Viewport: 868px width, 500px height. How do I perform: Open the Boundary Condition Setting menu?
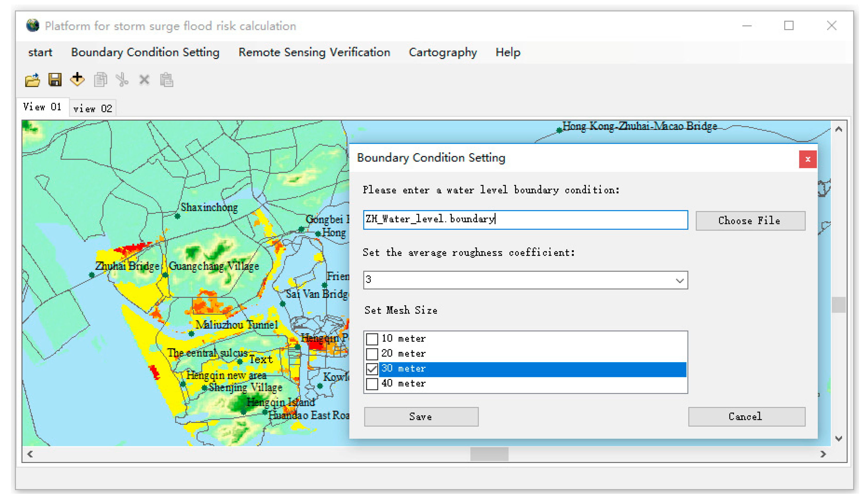145,52
